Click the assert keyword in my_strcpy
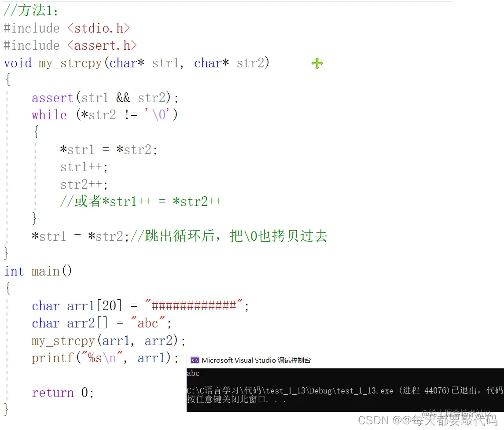 tap(52, 97)
